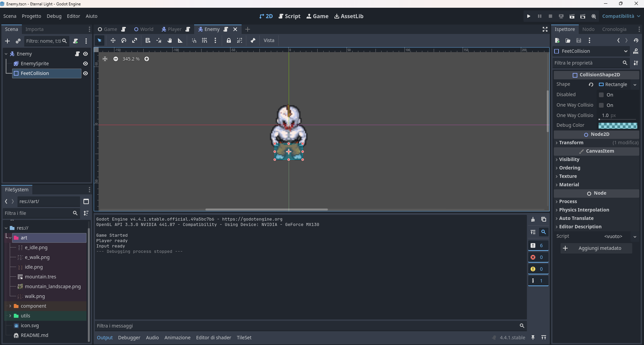Reset zoom via the 345.2 % label
Viewport: 644px width, 345px height.
pyautogui.click(x=131, y=59)
